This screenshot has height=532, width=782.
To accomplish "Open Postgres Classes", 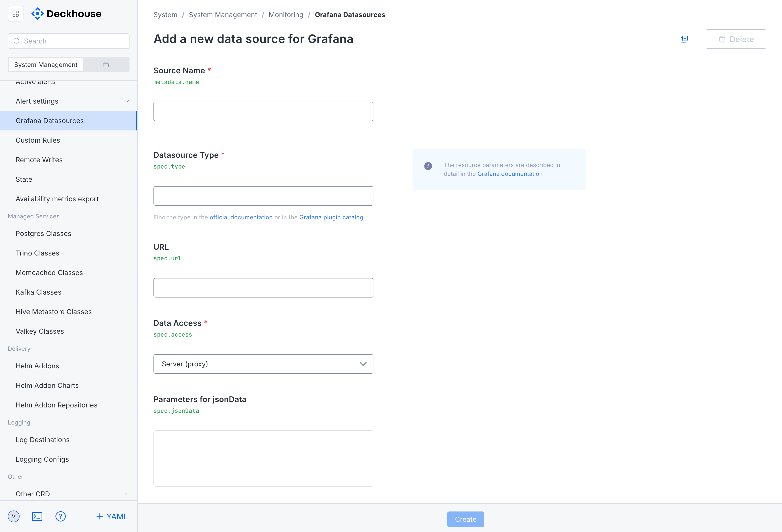I will pos(69,233).
